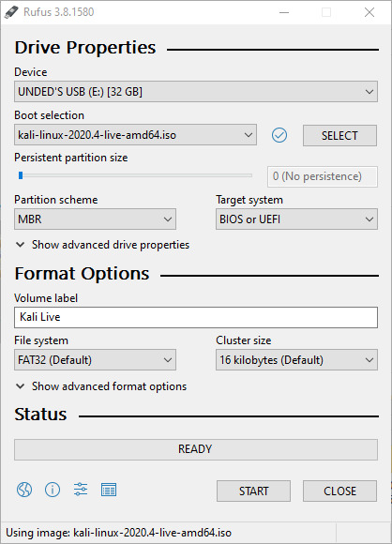Open the Boot selection dropdown
The width and height of the screenshot is (392, 544).
click(135, 135)
